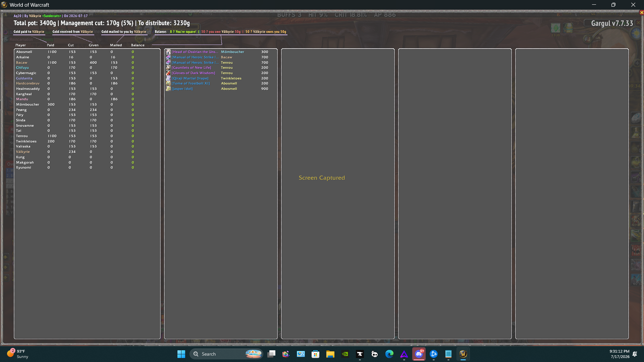Open Task View from the taskbar
644x362 pixels.
pos(271,354)
